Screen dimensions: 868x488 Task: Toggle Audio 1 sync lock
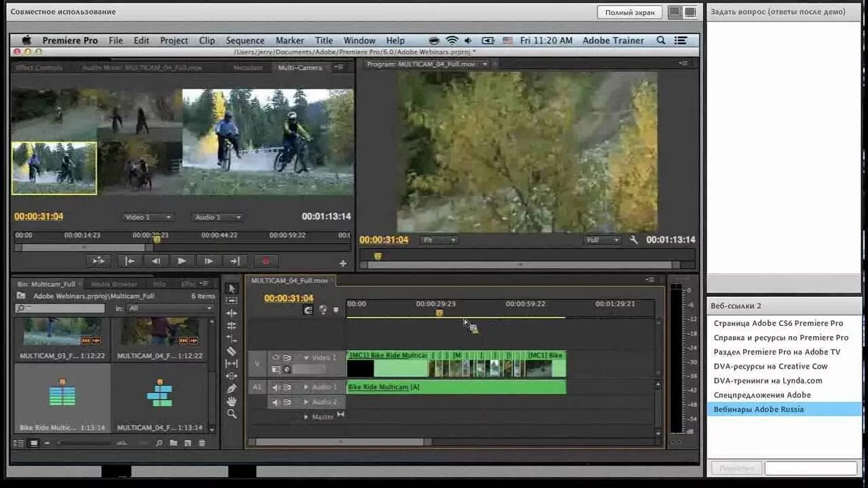(287, 387)
